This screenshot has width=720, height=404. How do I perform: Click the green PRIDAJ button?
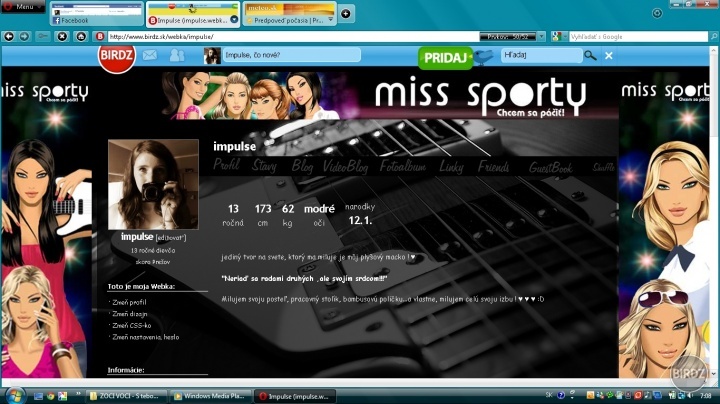point(445,58)
